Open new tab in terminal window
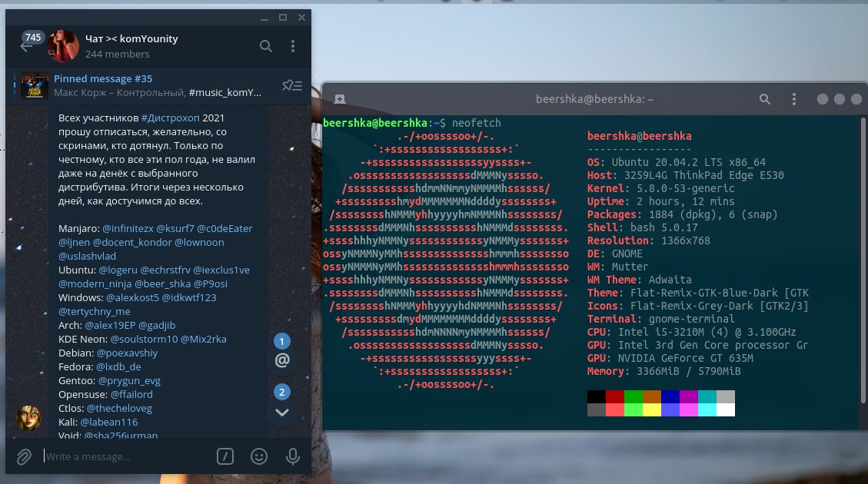 [340, 99]
